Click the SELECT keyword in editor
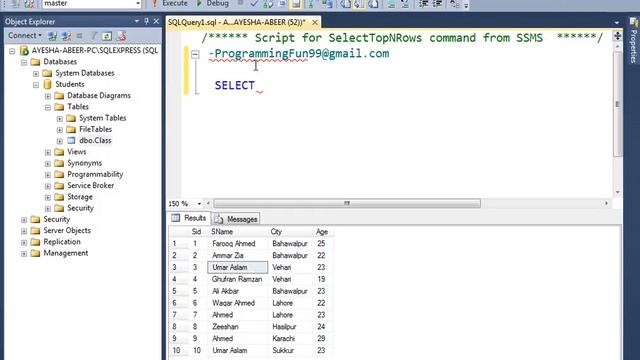The width and height of the screenshot is (640, 360). [x=235, y=85]
